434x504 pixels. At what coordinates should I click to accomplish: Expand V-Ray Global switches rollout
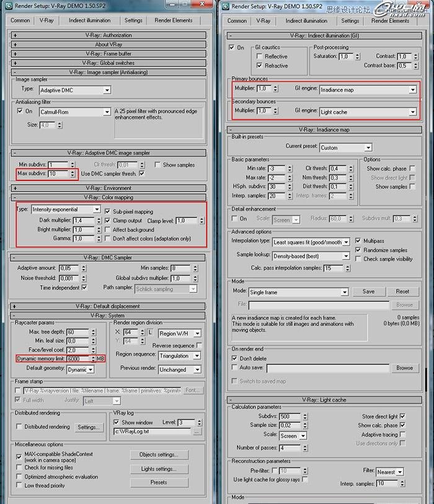click(108, 63)
